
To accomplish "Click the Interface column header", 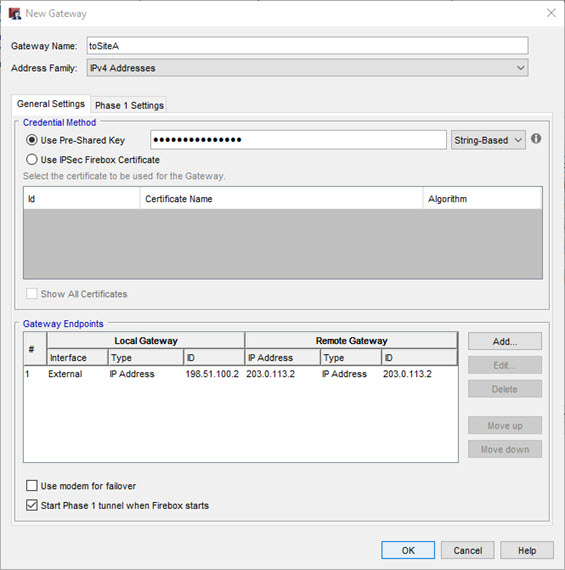I will pos(77,358).
